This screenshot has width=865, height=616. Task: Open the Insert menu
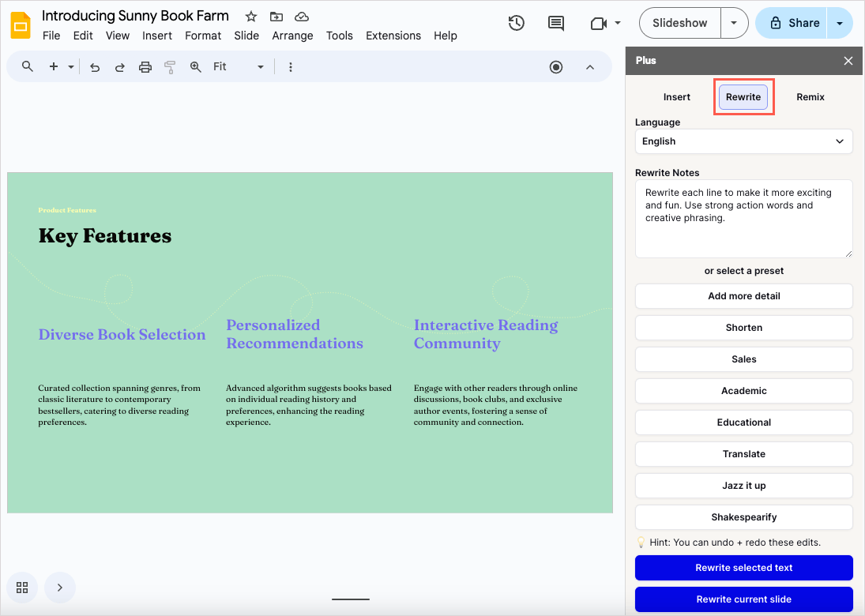(157, 36)
